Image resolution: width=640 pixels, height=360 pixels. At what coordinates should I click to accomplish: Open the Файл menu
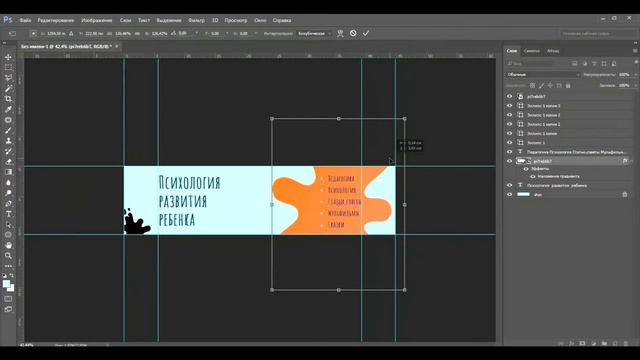(25, 20)
